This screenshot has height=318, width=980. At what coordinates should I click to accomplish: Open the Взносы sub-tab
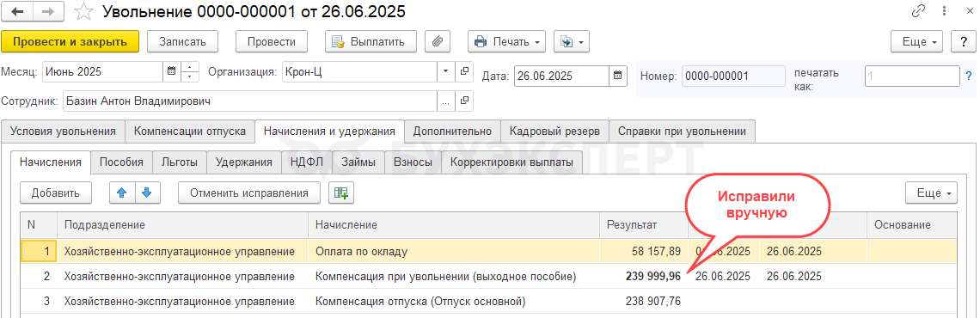[413, 162]
